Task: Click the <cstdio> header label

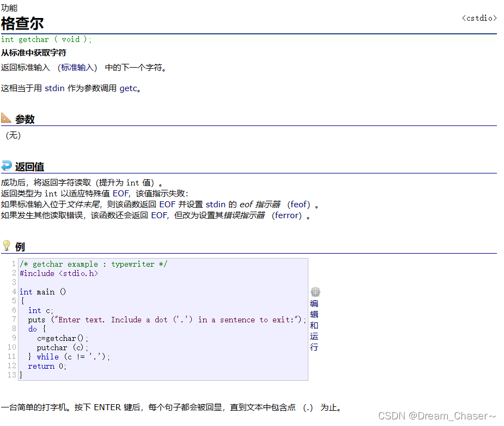Action: [x=479, y=18]
